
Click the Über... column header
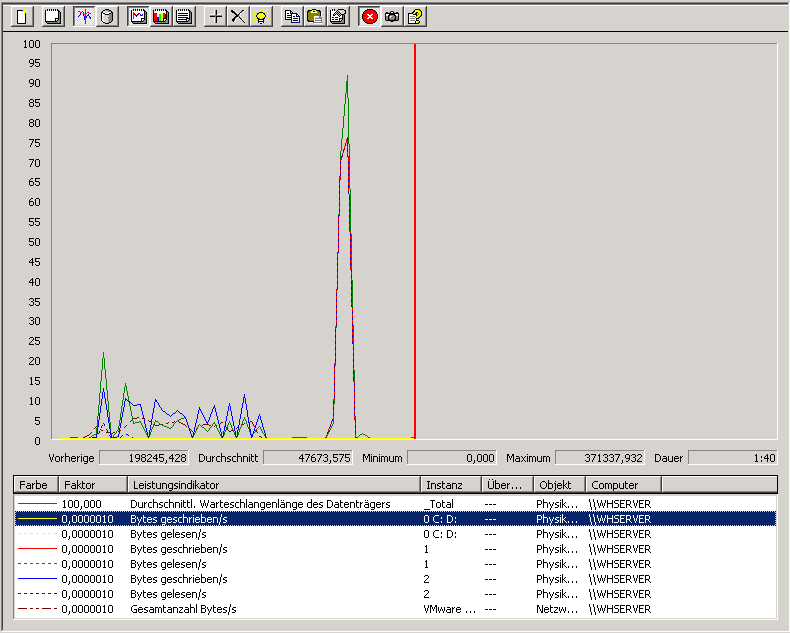pyautogui.click(x=507, y=485)
